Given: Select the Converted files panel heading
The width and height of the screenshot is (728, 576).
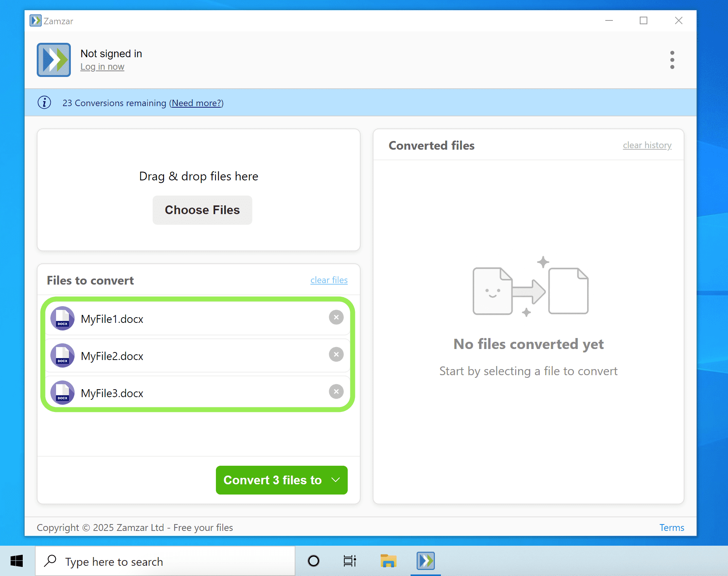Looking at the screenshot, I should pyautogui.click(x=431, y=146).
